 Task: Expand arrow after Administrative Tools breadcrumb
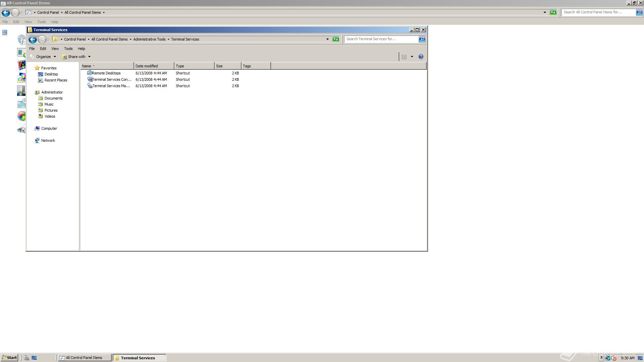coord(168,39)
